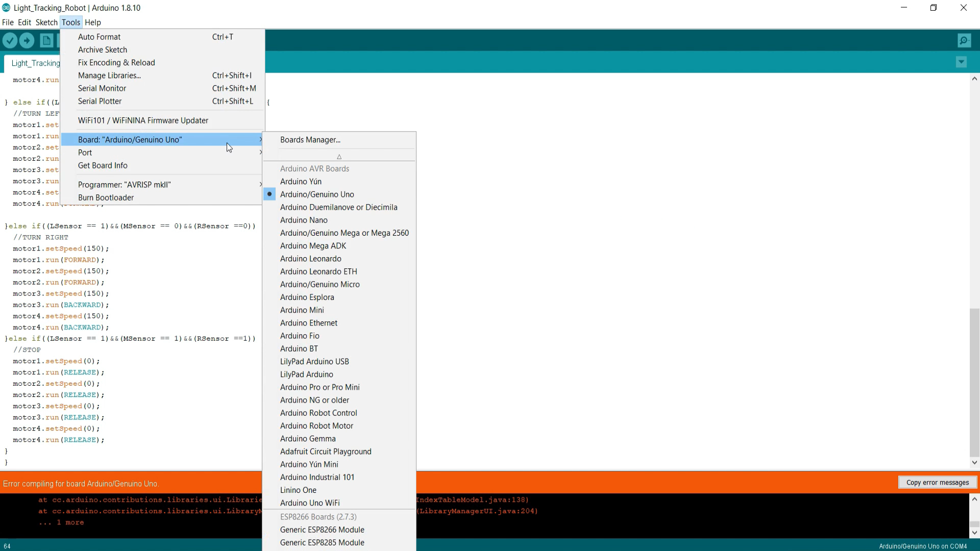Close the Tools menu
Viewport: 980px width, 551px height.
pyautogui.click(x=71, y=22)
